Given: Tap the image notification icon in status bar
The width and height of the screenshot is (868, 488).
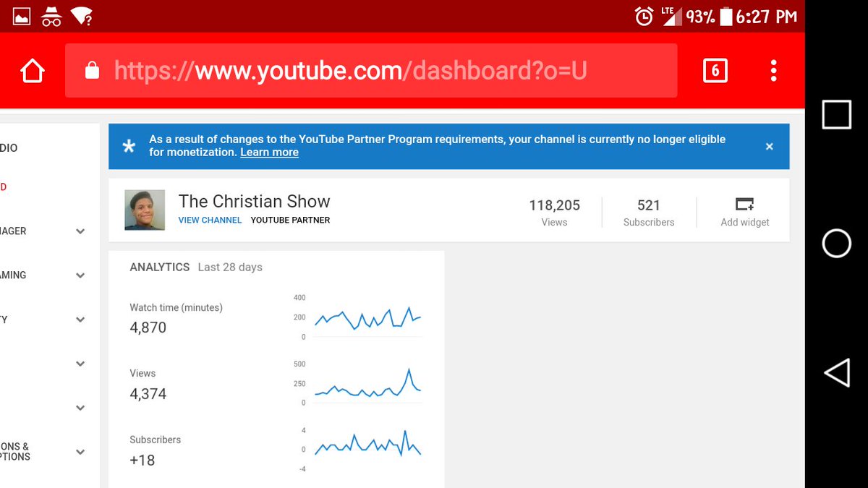Looking at the screenshot, I should pos(22,16).
